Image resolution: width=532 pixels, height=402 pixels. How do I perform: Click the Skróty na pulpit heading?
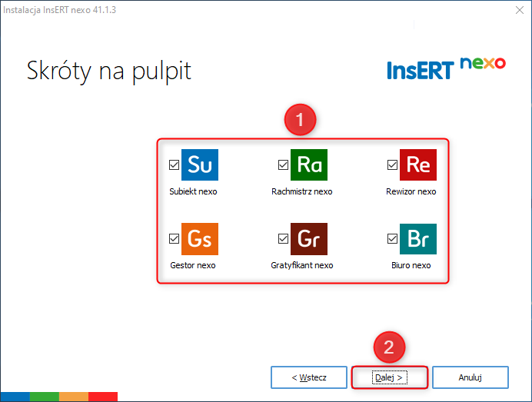point(109,71)
